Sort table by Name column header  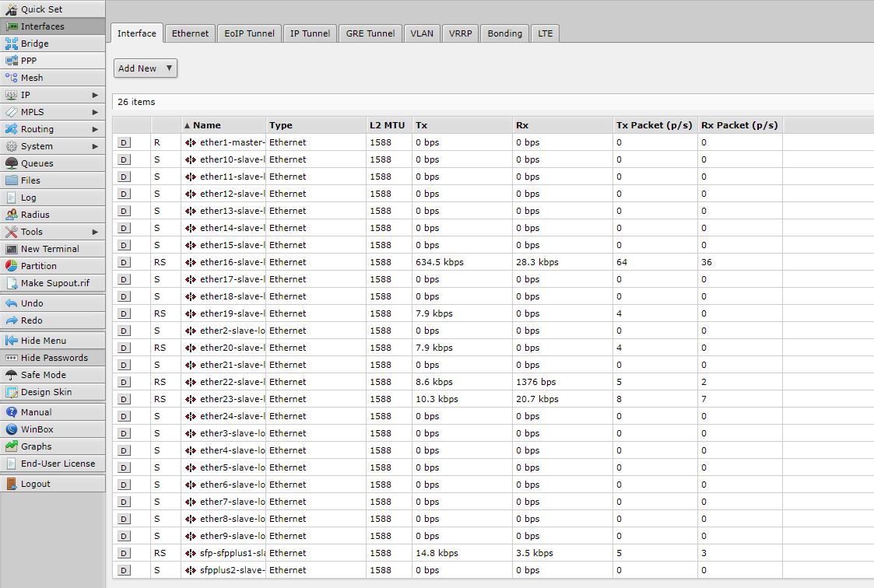click(x=207, y=125)
